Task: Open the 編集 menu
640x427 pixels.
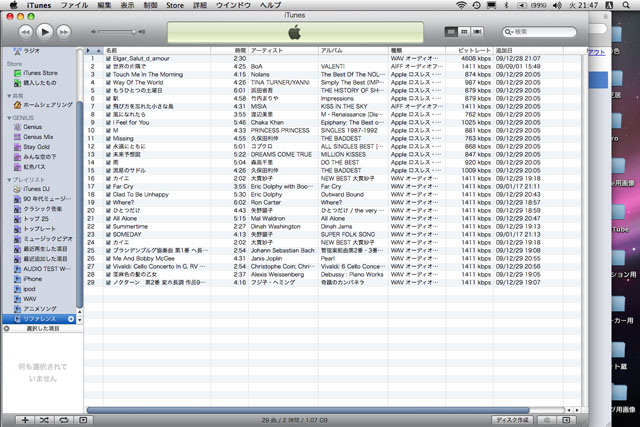Action: [x=104, y=5]
